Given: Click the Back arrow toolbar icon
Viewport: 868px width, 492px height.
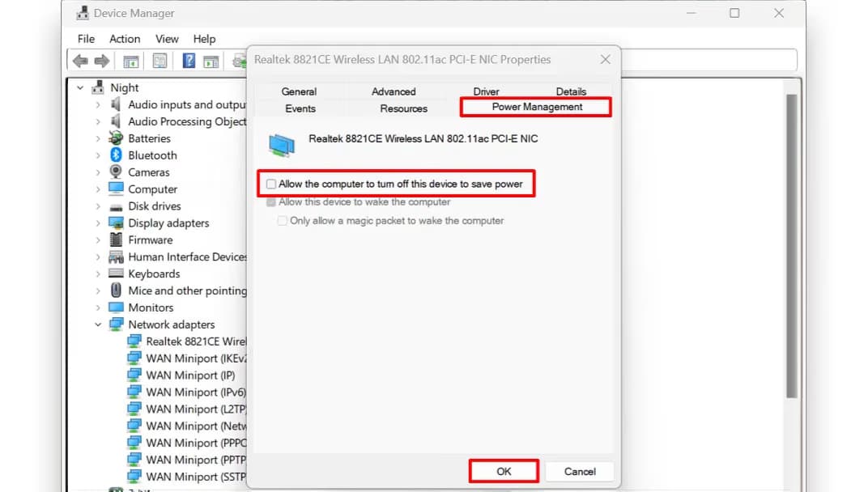Looking at the screenshot, I should coord(80,61).
